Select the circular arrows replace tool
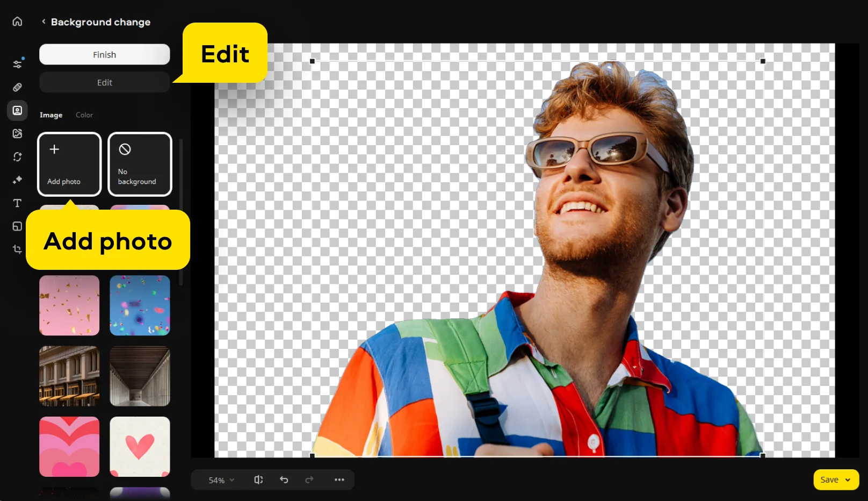 (17, 156)
